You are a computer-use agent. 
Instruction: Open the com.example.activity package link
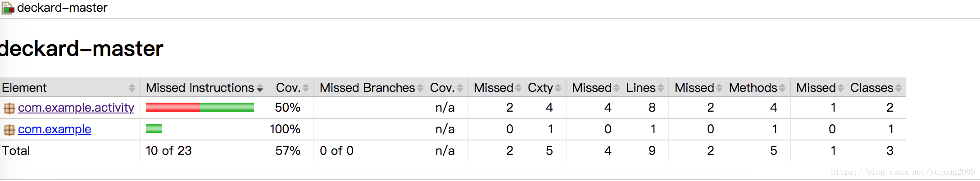(x=76, y=108)
